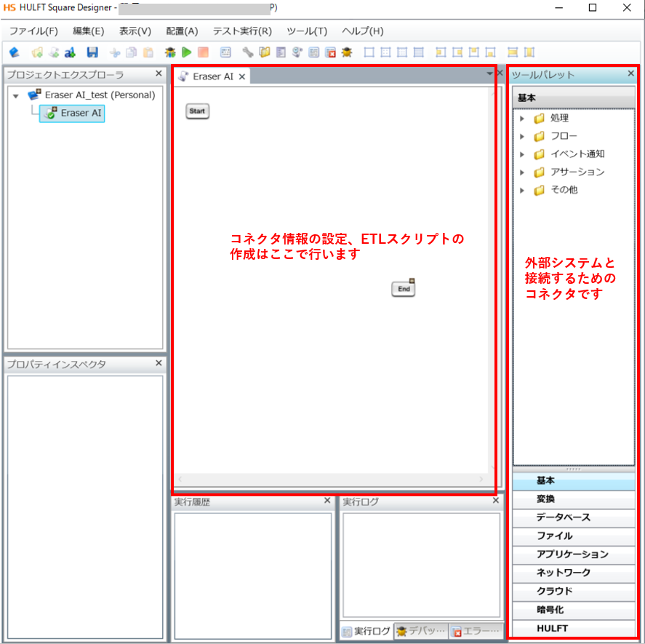The image size is (645, 644).
Task: Click the canvas horizontal scrollbar right arrow
Action: (x=481, y=480)
